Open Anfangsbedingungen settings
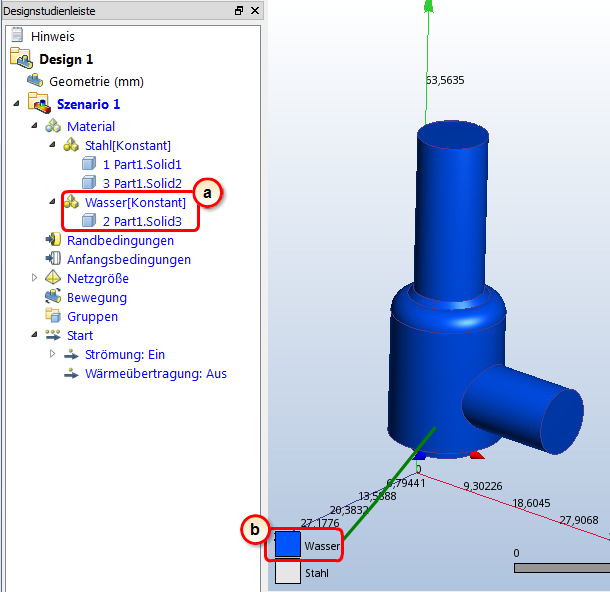 (129, 259)
